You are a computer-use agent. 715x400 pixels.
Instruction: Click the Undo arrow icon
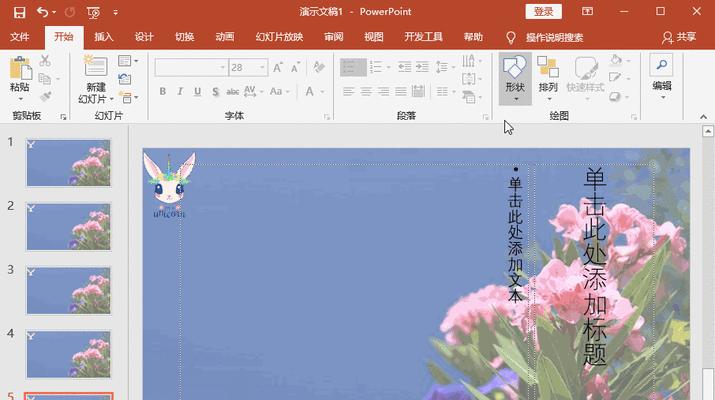(42, 12)
